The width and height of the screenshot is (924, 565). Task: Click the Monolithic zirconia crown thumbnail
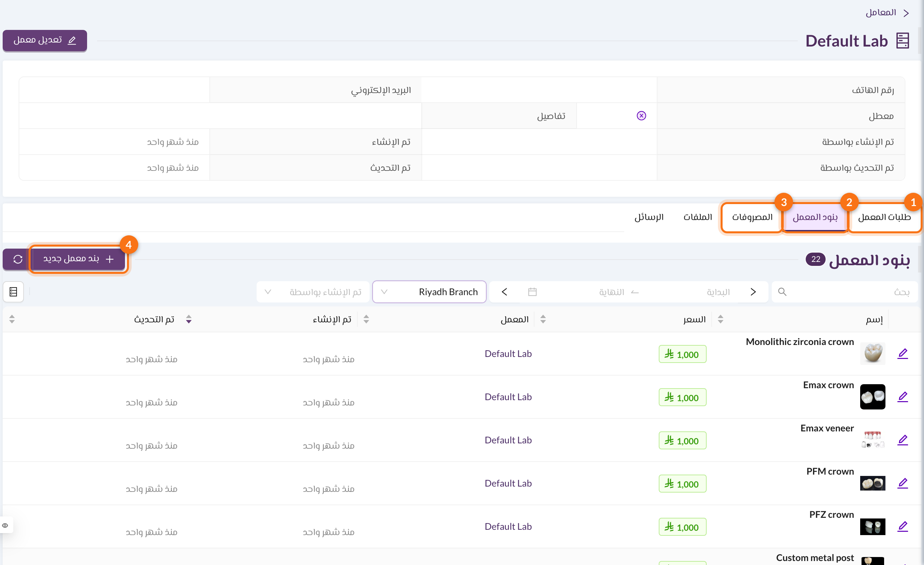pyautogui.click(x=872, y=354)
